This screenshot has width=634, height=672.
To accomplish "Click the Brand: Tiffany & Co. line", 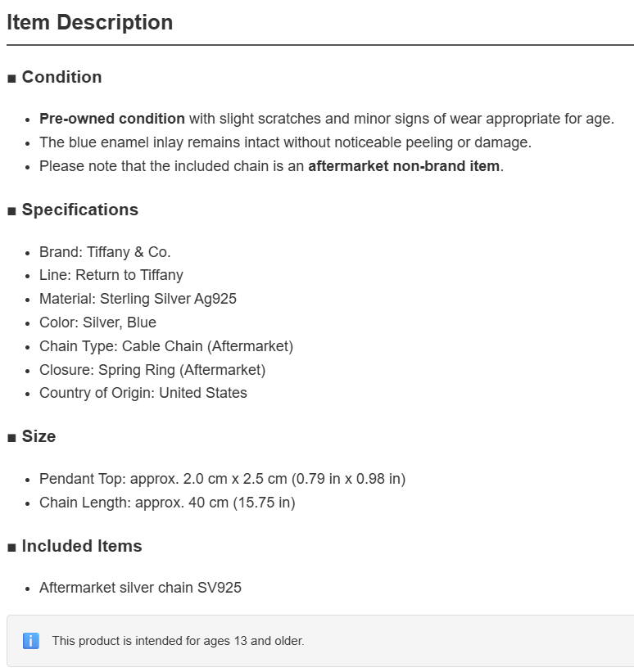I will coord(105,252).
